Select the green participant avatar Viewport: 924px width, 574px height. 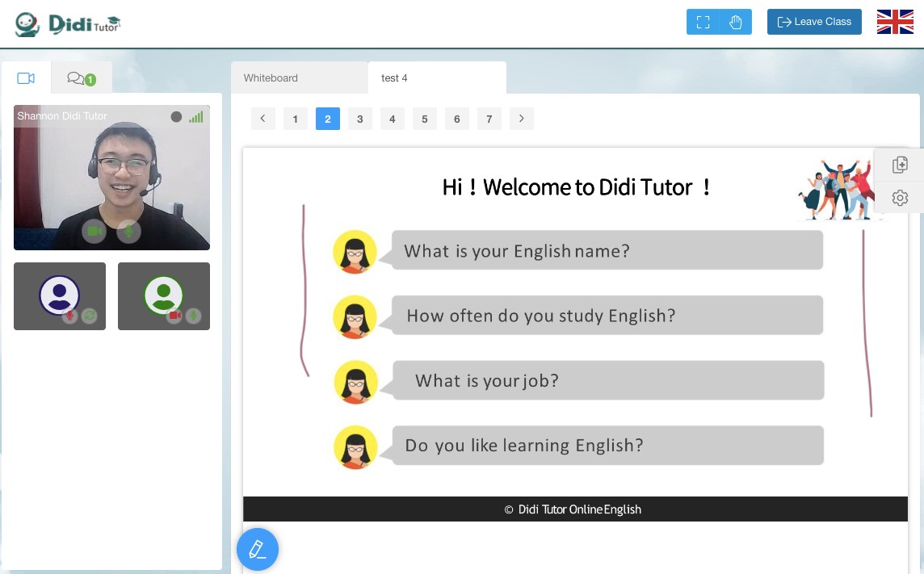point(164,295)
